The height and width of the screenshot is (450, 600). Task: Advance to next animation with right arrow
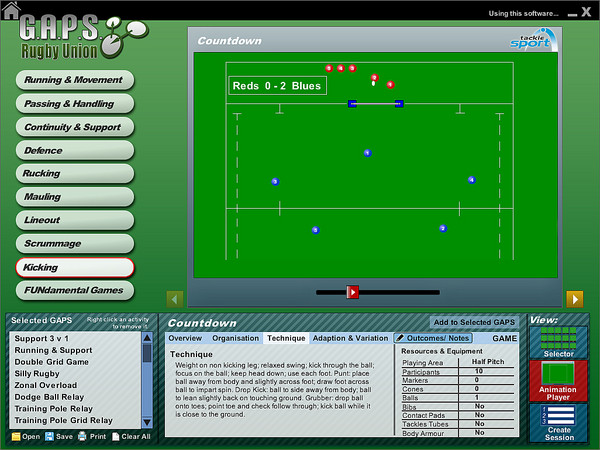point(574,298)
